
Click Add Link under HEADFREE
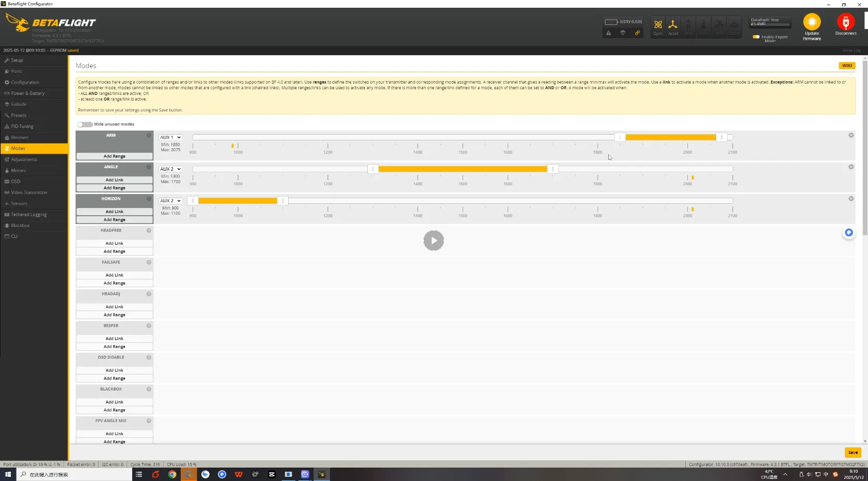click(x=115, y=244)
